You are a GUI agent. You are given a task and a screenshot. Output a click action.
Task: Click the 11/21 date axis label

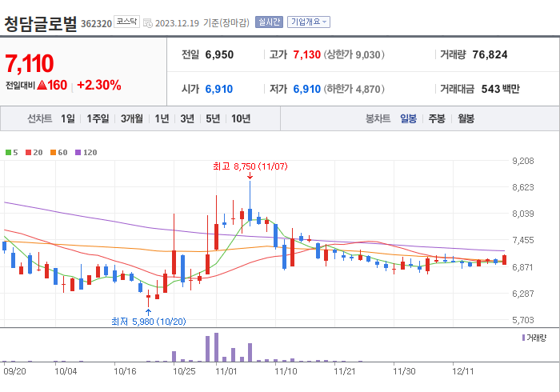coord(345,371)
